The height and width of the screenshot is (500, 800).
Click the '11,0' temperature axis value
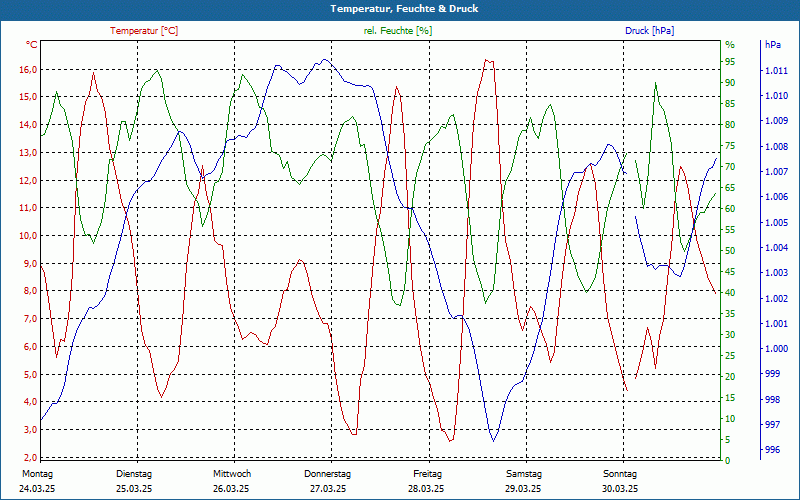click(28, 208)
